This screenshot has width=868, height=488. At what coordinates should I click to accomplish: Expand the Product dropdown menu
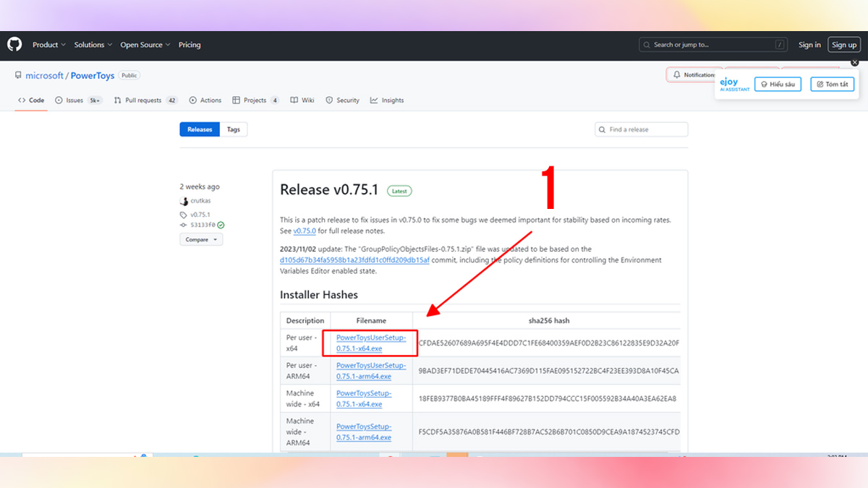pyautogui.click(x=48, y=45)
